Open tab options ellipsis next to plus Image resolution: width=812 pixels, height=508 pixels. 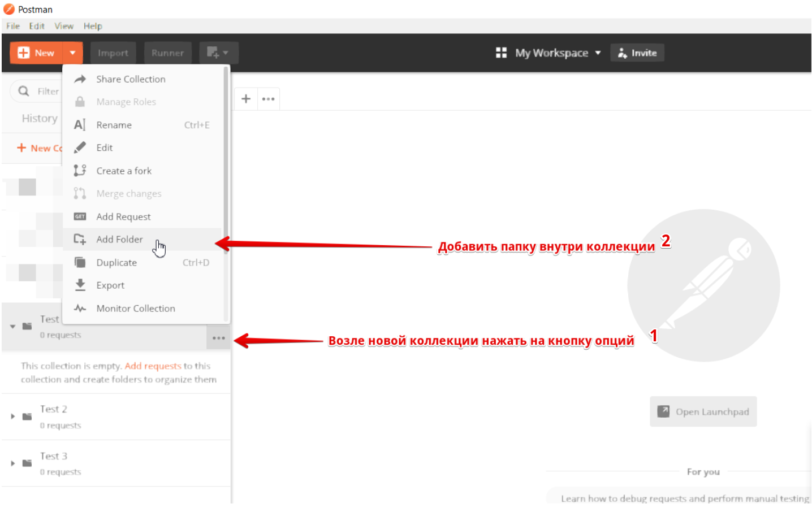coord(268,99)
